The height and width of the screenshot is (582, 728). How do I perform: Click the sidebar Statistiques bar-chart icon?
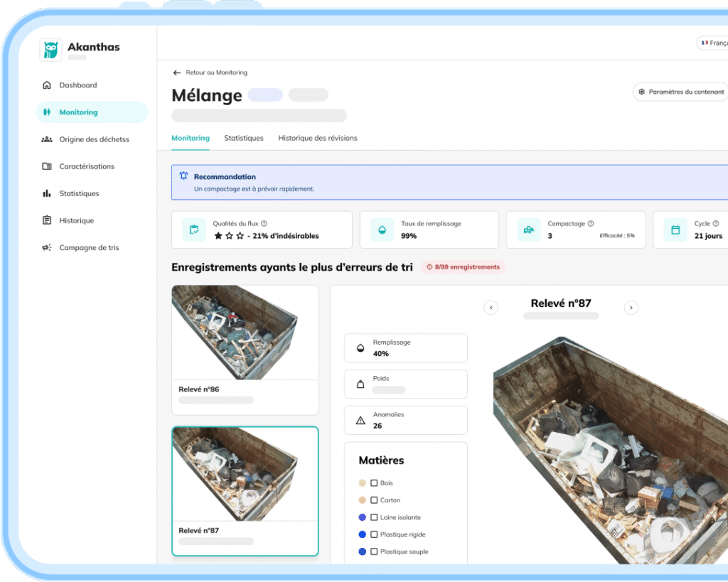[47, 193]
